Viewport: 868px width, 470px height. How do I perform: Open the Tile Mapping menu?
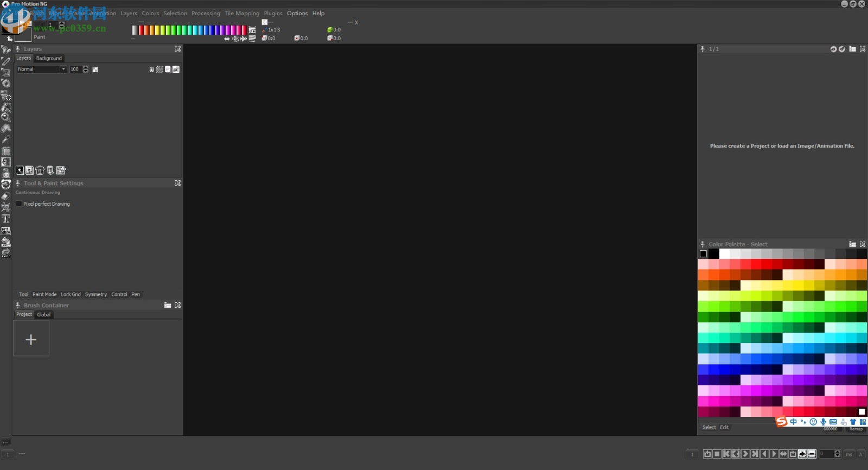coord(242,14)
